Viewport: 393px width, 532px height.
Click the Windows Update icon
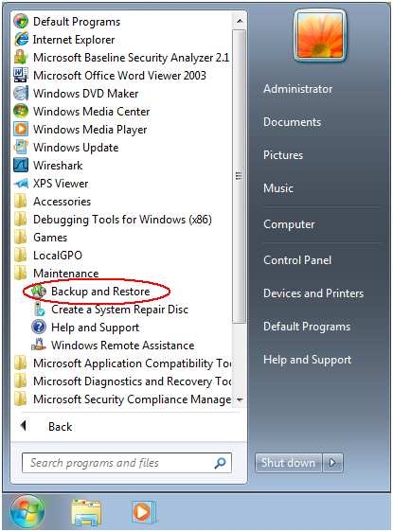[x=21, y=148]
